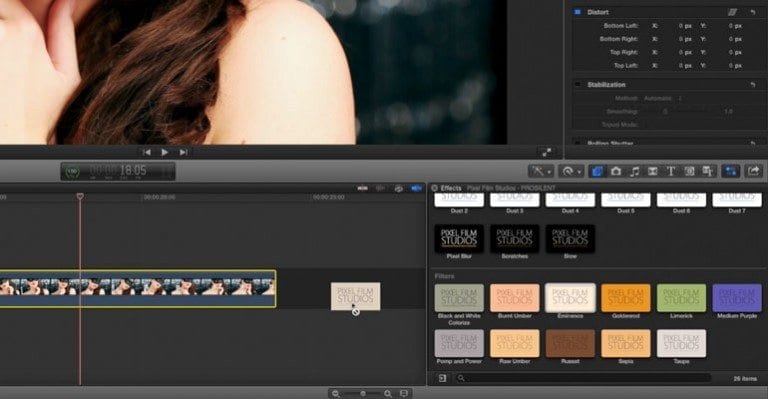Image resolution: width=768 pixels, height=399 pixels.
Task: Toggle timeline video skimming
Action: (363, 188)
